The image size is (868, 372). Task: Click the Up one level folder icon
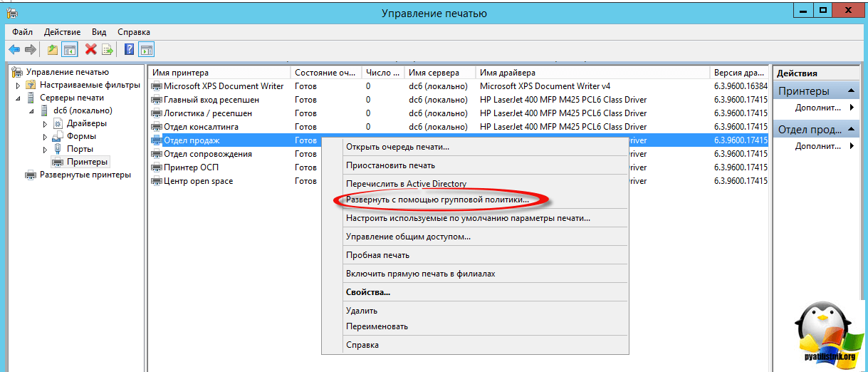(x=53, y=50)
